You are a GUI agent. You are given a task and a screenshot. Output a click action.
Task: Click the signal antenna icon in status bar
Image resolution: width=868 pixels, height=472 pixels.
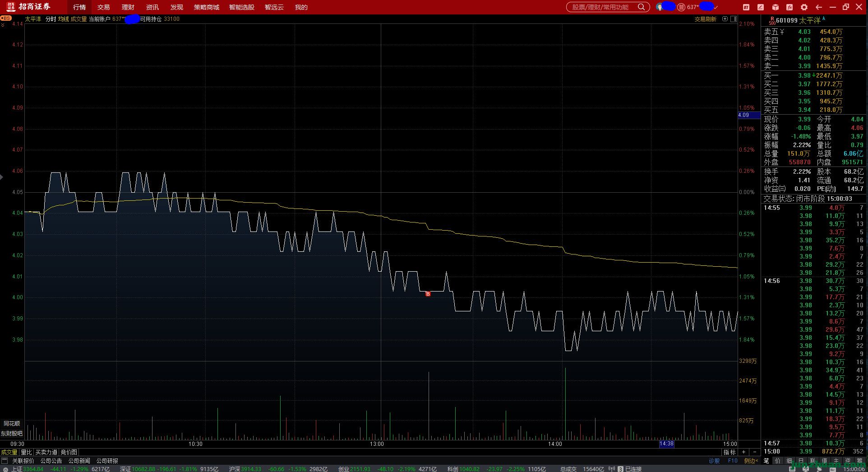(612, 469)
